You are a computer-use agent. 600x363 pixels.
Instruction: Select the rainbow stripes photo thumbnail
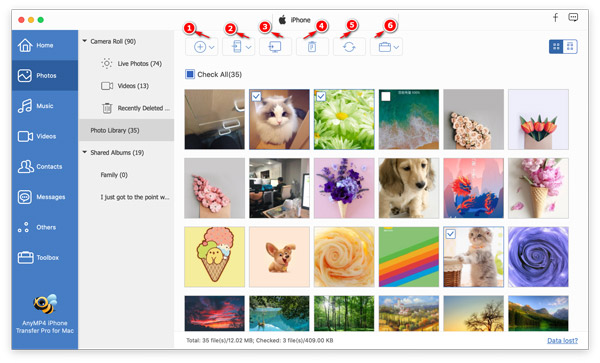(409, 257)
